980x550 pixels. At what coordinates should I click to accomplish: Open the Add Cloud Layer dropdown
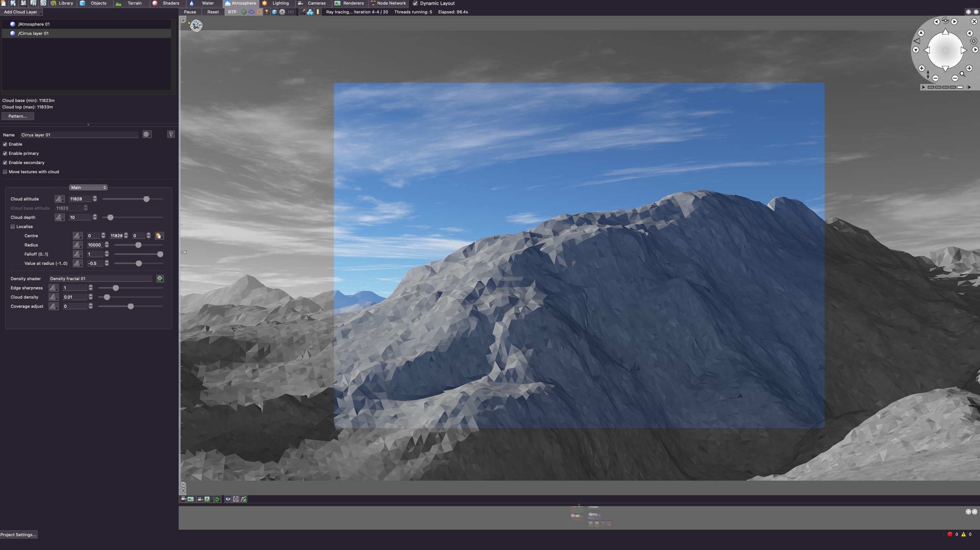21,12
